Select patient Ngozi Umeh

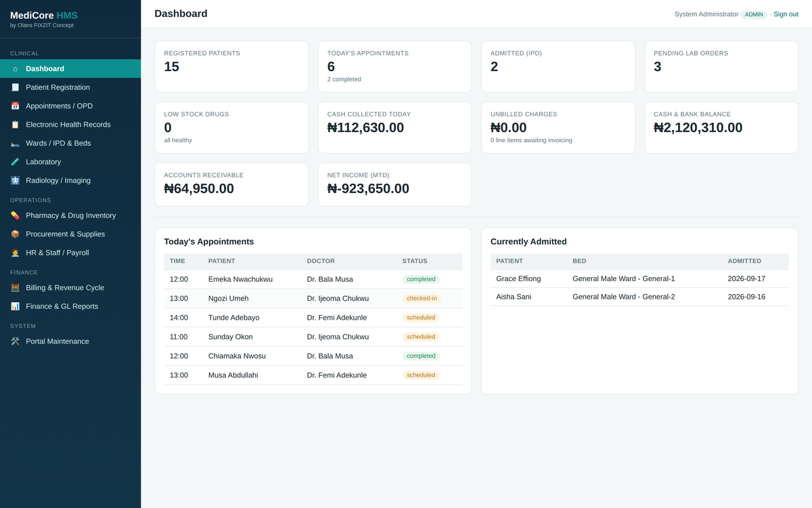click(228, 298)
